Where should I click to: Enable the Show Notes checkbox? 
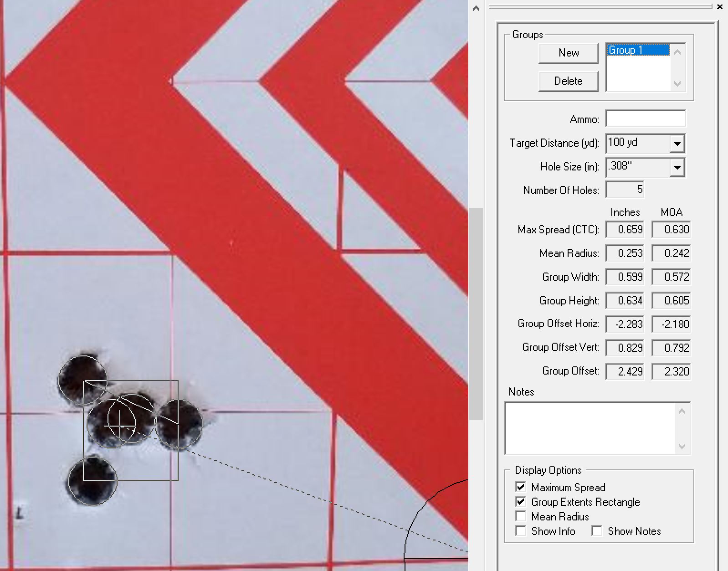597,531
